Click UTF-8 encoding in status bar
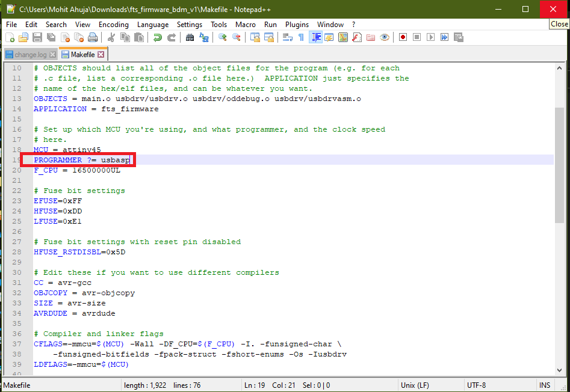570x392 pixels. tap(476, 385)
